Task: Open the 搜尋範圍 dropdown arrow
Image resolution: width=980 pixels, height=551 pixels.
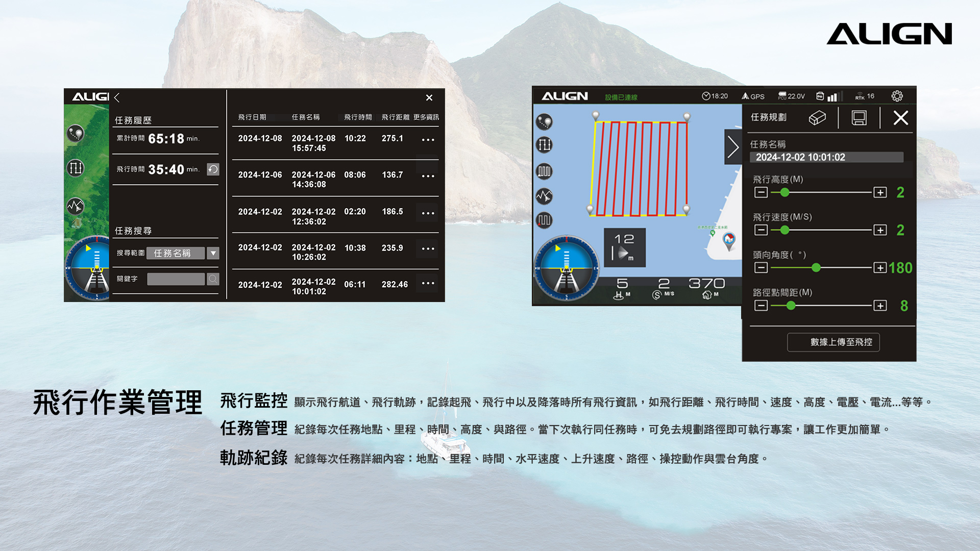Action: pos(213,253)
